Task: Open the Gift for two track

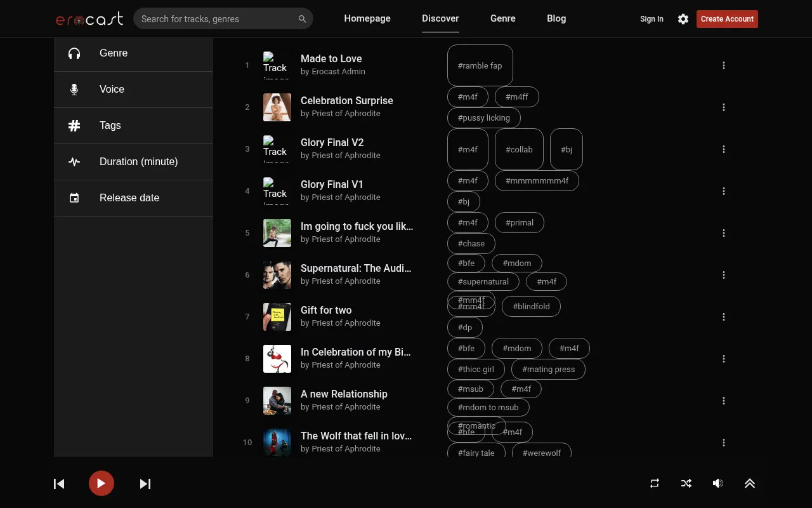Action: pos(326,310)
